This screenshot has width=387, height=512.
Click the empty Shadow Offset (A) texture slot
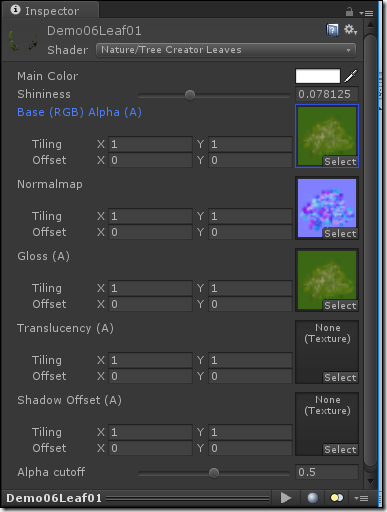pos(327,424)
